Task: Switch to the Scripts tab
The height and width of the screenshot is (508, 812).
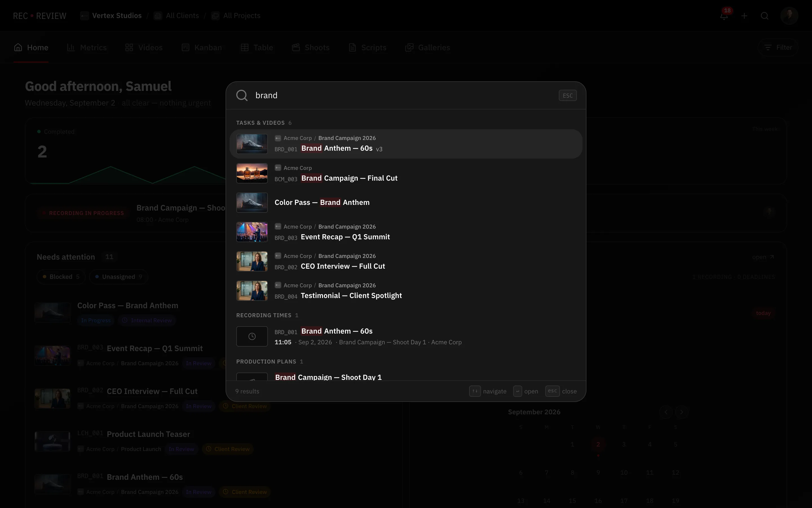Action: tap(367, 47)
